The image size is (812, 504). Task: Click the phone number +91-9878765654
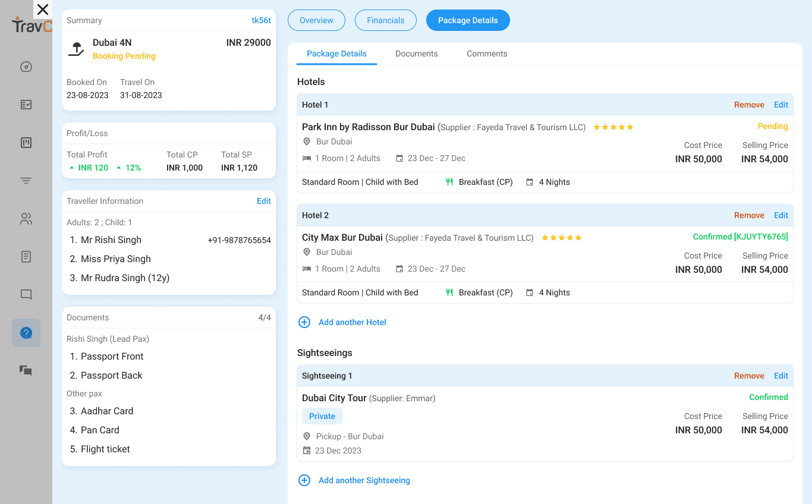click(x=240, y=240)
